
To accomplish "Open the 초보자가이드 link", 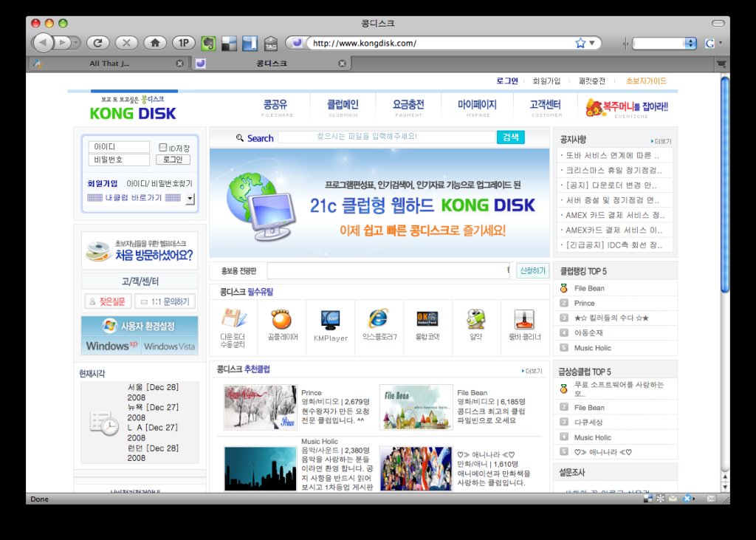I will (x=646, y=81).
